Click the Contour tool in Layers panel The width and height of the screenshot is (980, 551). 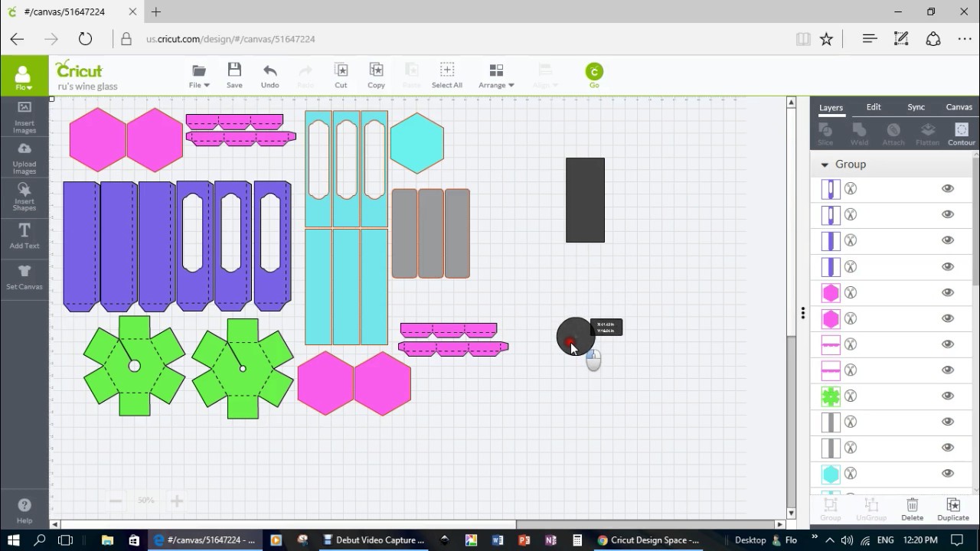[x=962, y=134]
